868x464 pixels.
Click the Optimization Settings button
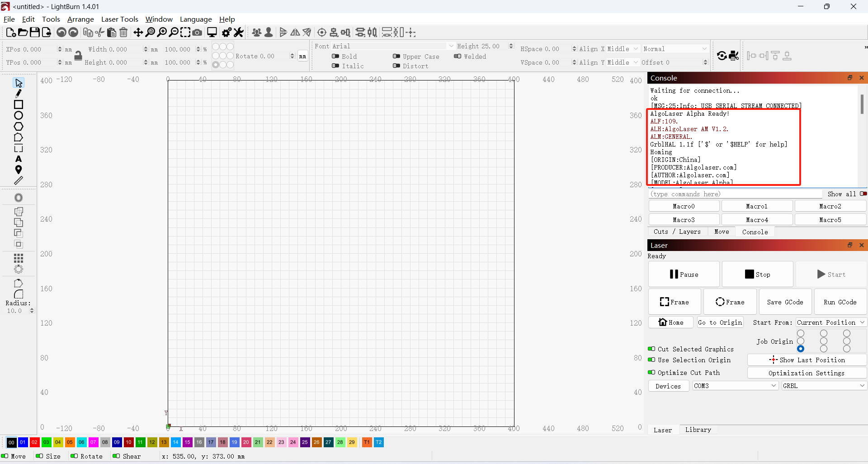[x=807, y=373]
